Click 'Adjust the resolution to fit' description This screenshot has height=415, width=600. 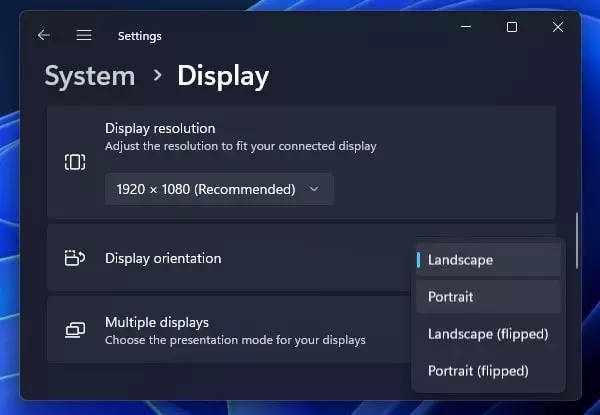[241, 146]
